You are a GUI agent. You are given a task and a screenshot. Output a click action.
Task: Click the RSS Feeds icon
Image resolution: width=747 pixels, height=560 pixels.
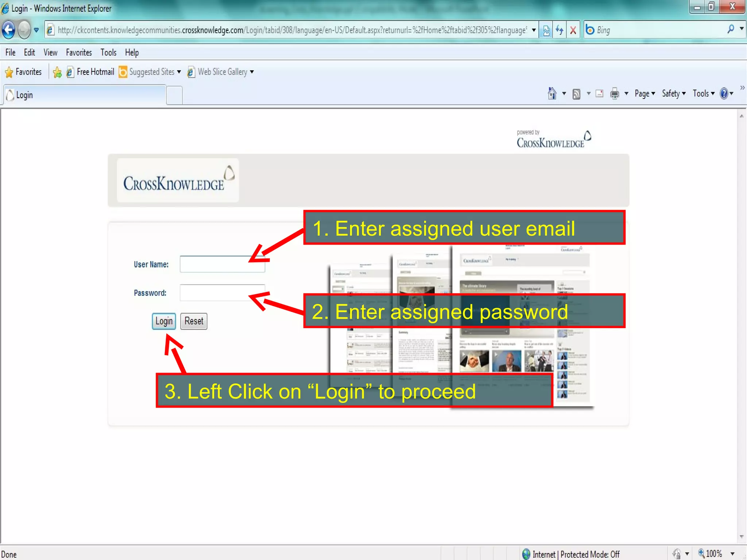(576, 94)
